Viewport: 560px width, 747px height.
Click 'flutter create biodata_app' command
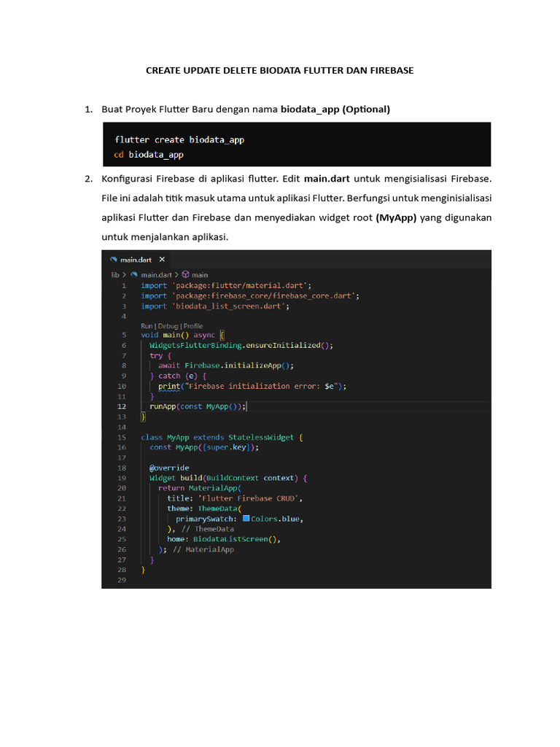pos(179,139)
